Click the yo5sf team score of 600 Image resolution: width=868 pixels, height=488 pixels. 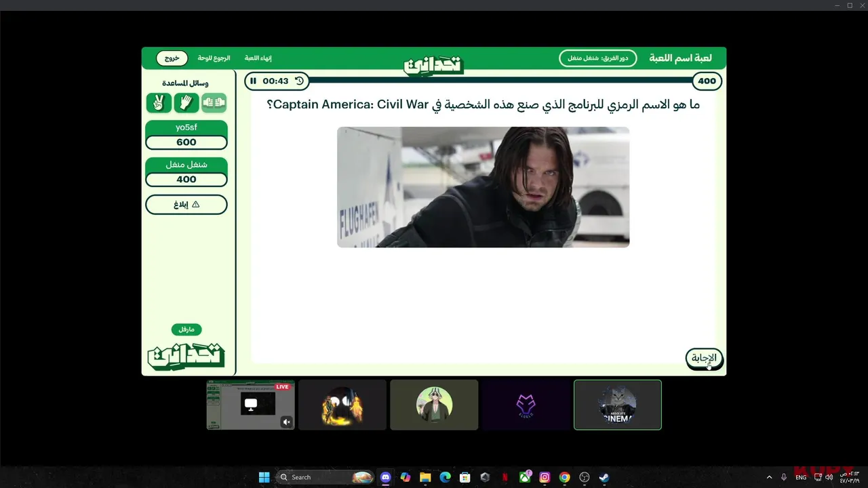(x=186, y=142)
